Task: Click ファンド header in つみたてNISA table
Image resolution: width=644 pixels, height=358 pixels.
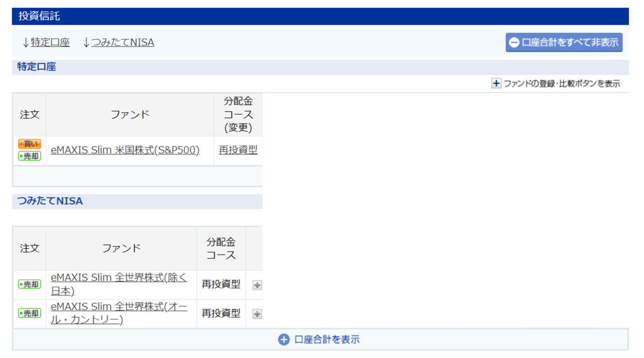Action: (121, 249)
